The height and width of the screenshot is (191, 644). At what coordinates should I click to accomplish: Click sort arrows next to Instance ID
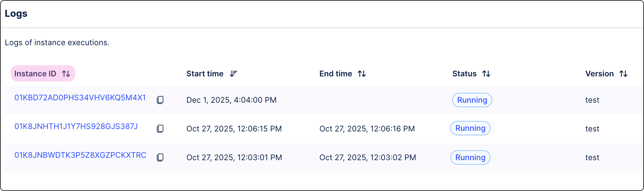click(x=66, y=74)
